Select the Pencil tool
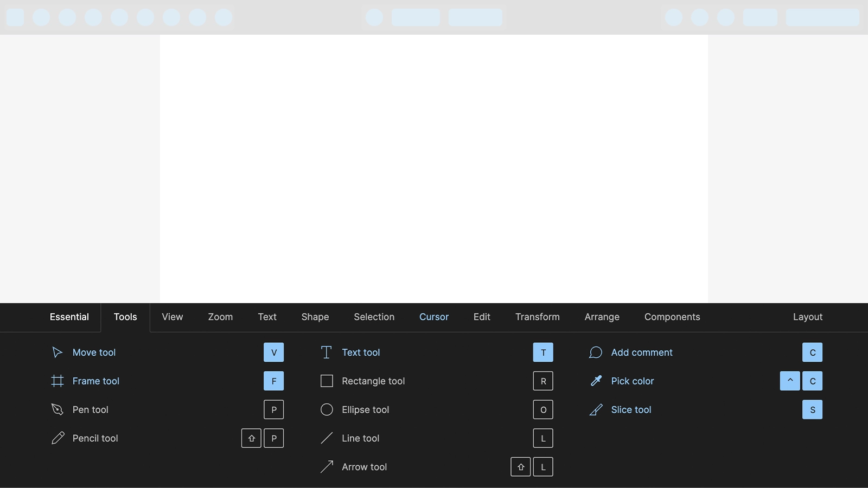The height and width of the screenshot is (488, 868). pyautogui.click(x=95, y=438)
